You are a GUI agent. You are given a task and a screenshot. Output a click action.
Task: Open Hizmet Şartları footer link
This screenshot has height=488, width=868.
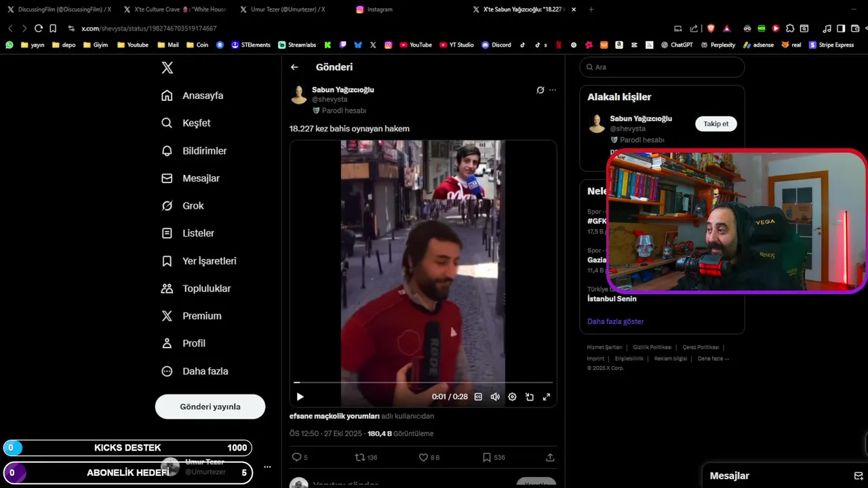coord(604,347)
